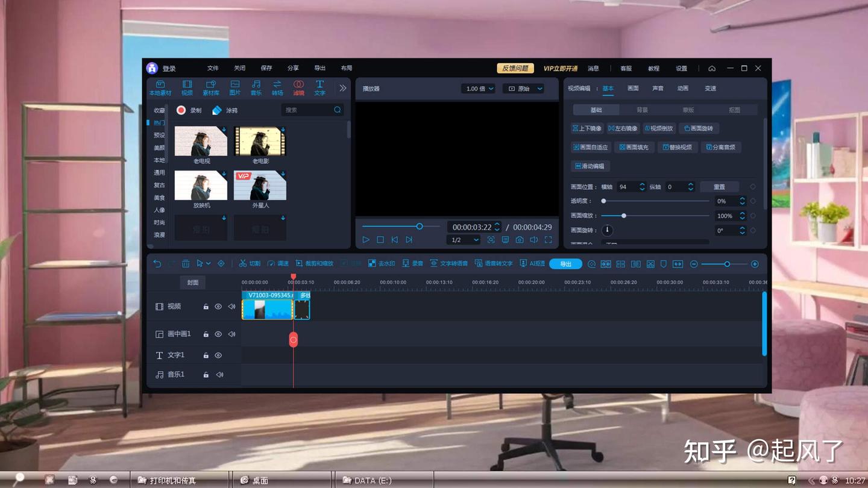
Task: Toggle visibility of the 视频 track
Action: [218, 307]
